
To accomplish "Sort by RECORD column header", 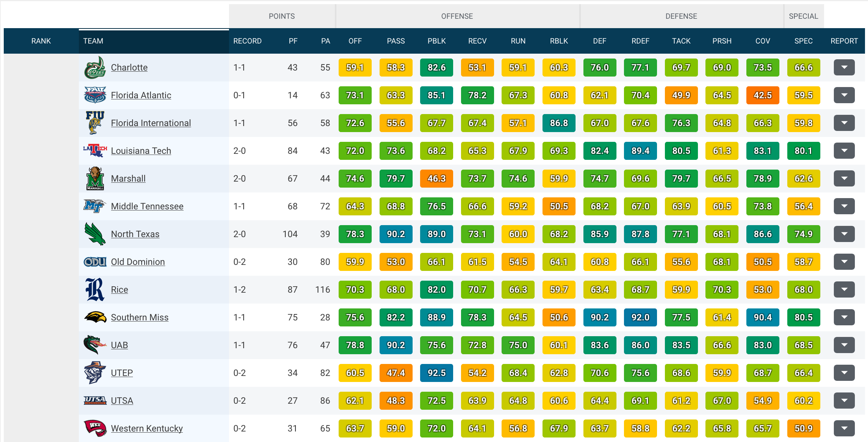I will 247,41.
